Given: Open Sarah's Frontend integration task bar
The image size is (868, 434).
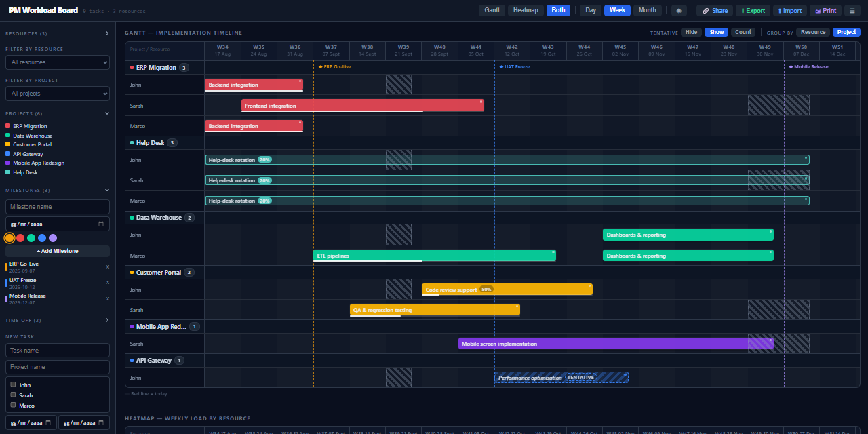Looking at the screenshot, I should 363,106.
